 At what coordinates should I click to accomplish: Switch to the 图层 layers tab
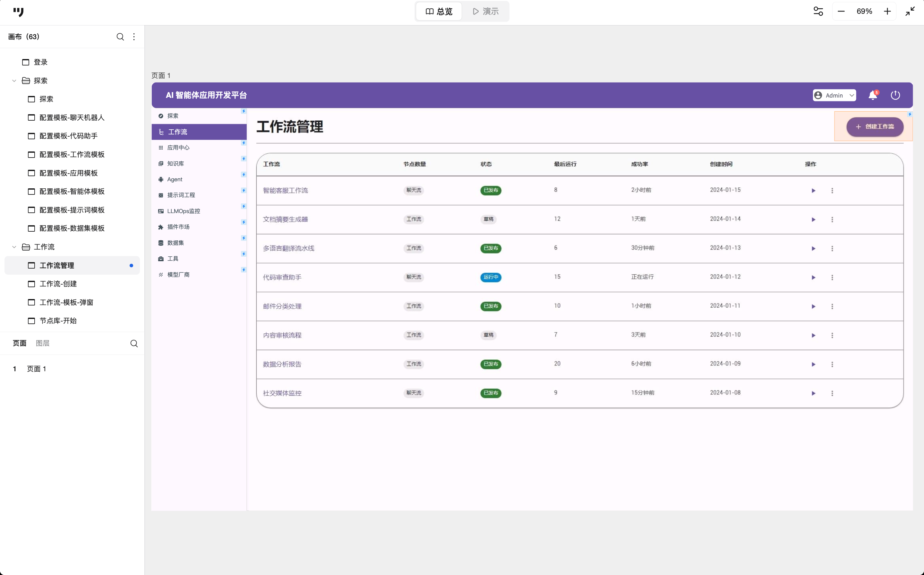(x=43, y=343)
